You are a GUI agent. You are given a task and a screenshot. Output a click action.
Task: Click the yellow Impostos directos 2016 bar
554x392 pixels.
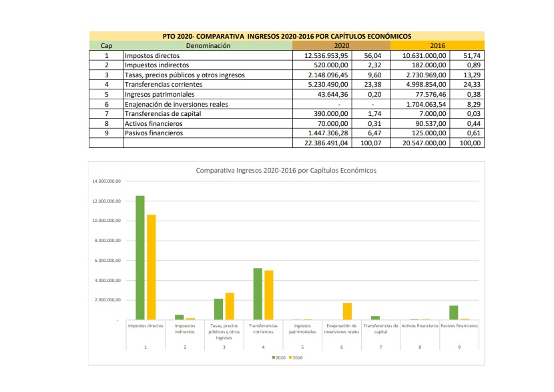coord(152,267)
